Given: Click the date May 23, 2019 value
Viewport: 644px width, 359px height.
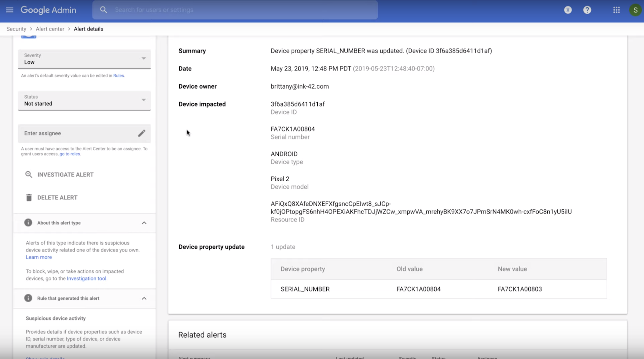Looking at the screenshot, I should pyautogui.click(x=352, y=69).
